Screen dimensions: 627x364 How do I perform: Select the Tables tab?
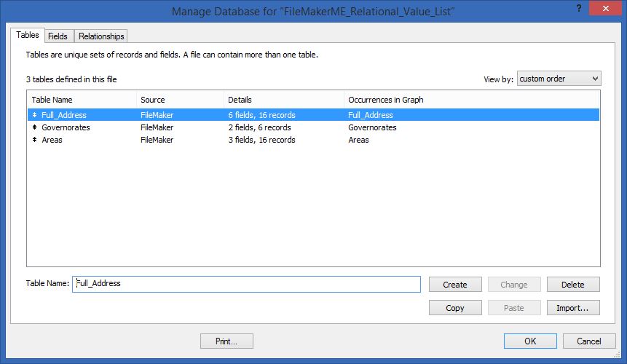click(28, 36)
